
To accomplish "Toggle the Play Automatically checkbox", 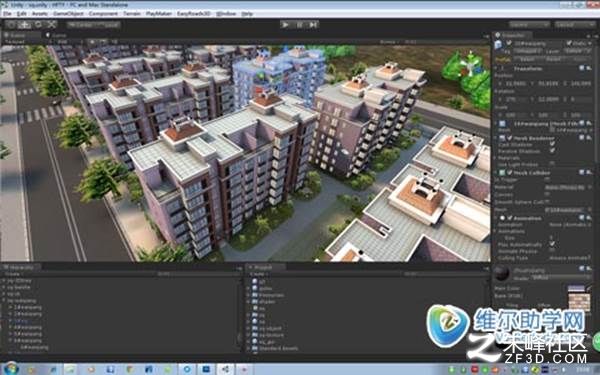I will [x=552, y=244].
